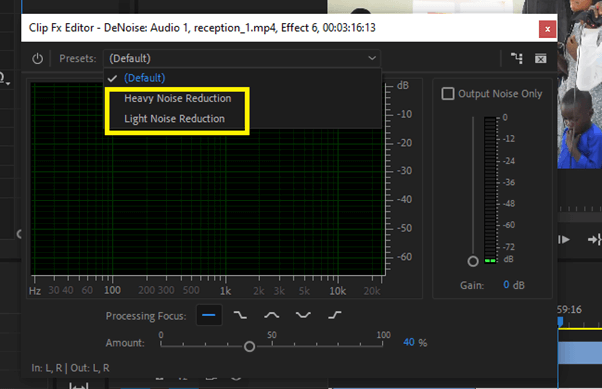Choose mid-frequency Processing Focus icon
This screenshot has height=389, width=602.
(272, 315)
